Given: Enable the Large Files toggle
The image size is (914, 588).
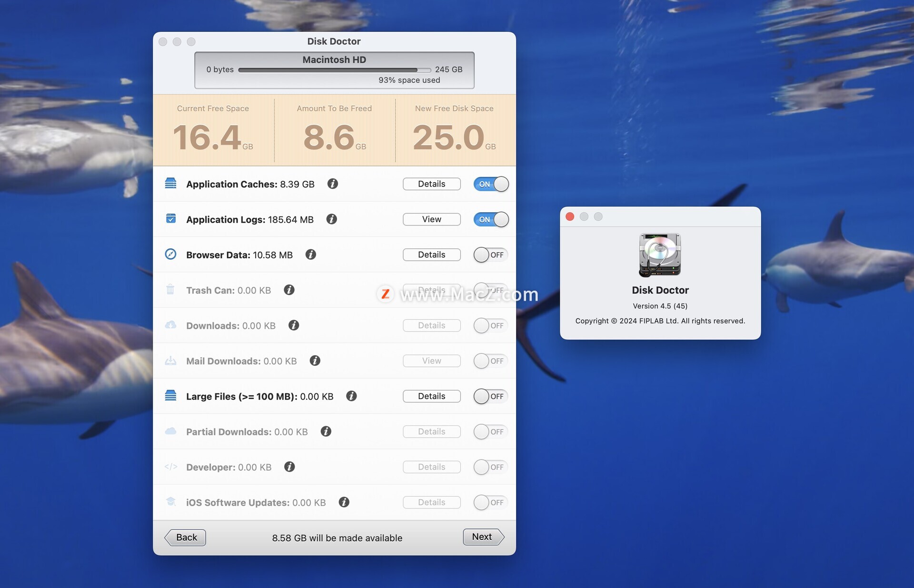Looking at the screenshot, I should pyautogui.click(x=491, y=396).
